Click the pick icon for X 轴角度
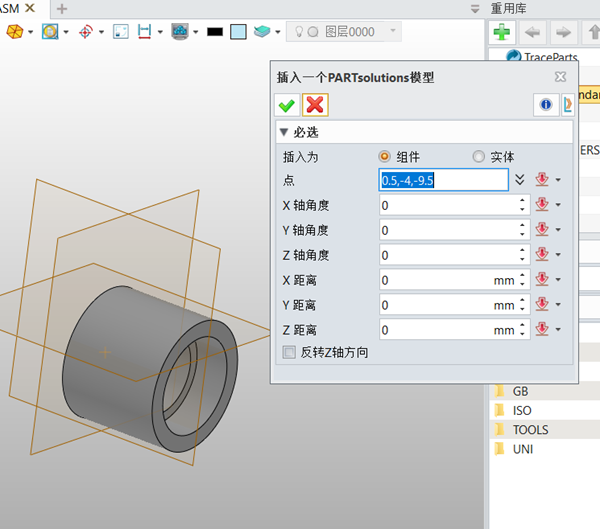Image resolution: width=600 pixels, height=529 pixels. [x=542, y=204]
